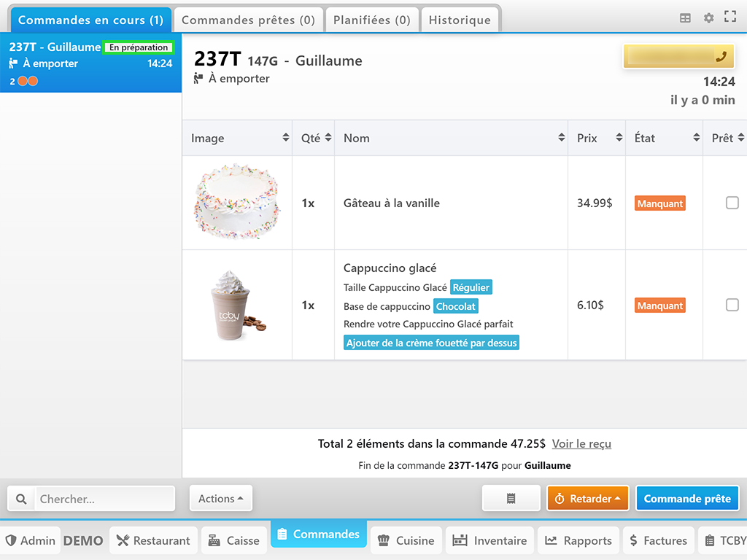Open the Historique tab
Image resolution: width=747 pixels, height=560 pixels.
tap(460, 20)
